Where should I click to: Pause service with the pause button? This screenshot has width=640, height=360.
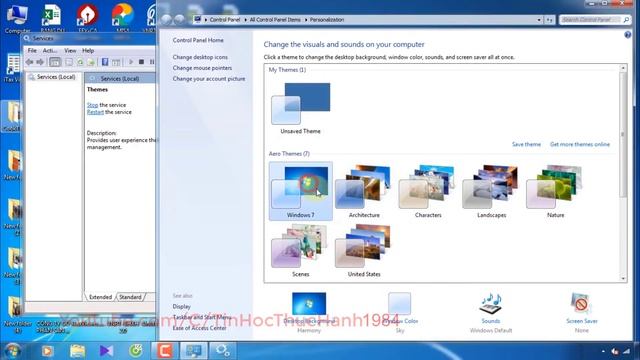click(152, 62)
